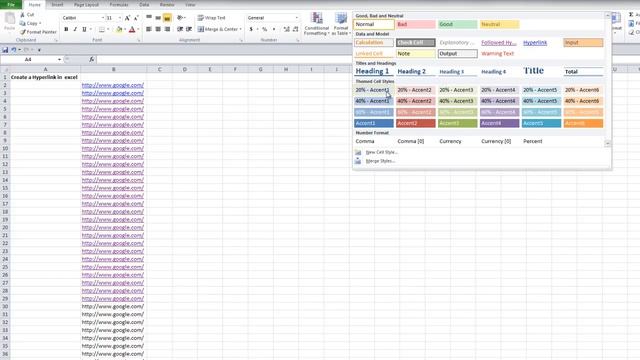Click the Borders icon
Screen dimensions: 640x360
(102, 29)
